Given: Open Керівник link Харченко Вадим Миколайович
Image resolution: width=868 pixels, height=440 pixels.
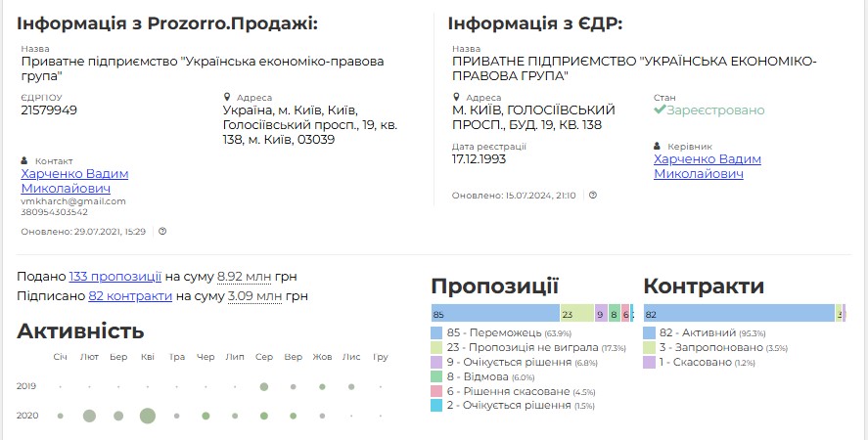Looking at the screenshot, I should (x=708, y=166).
